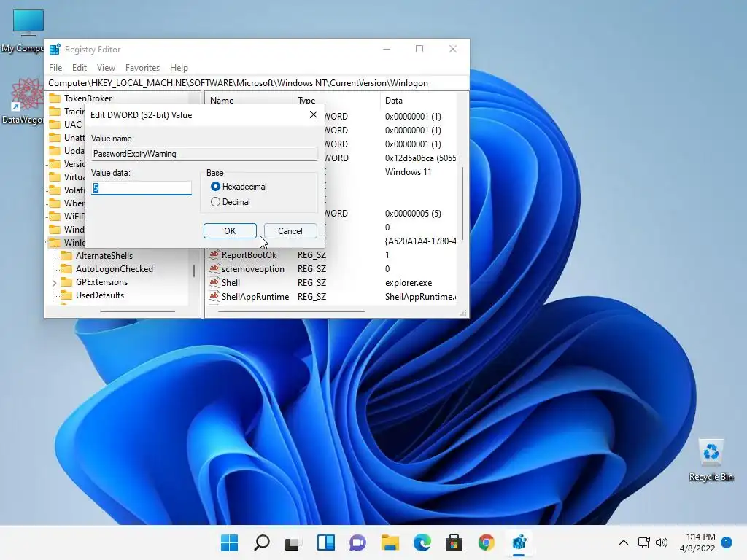The image size is (747, 560).
Task: Select the AlternateShells tree key
Action: [104, 256]
